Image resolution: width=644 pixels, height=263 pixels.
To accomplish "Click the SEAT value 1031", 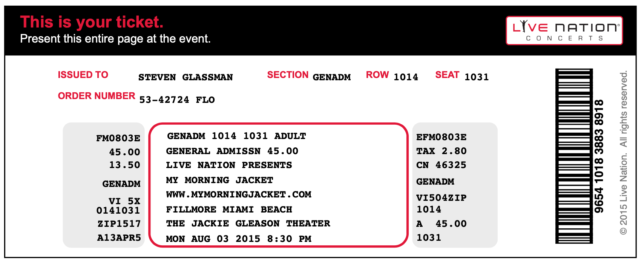I will point(477,77).
